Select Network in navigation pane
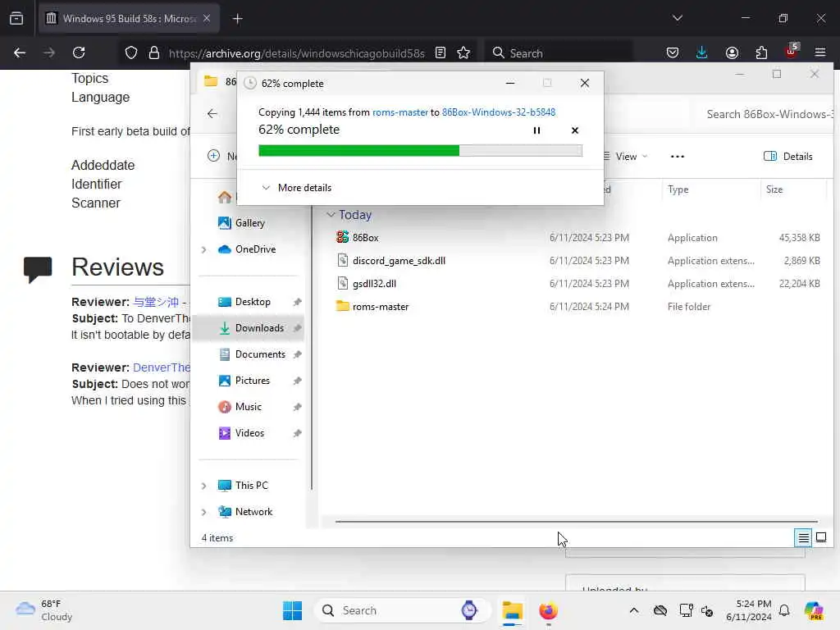 (x=253, y=512)
